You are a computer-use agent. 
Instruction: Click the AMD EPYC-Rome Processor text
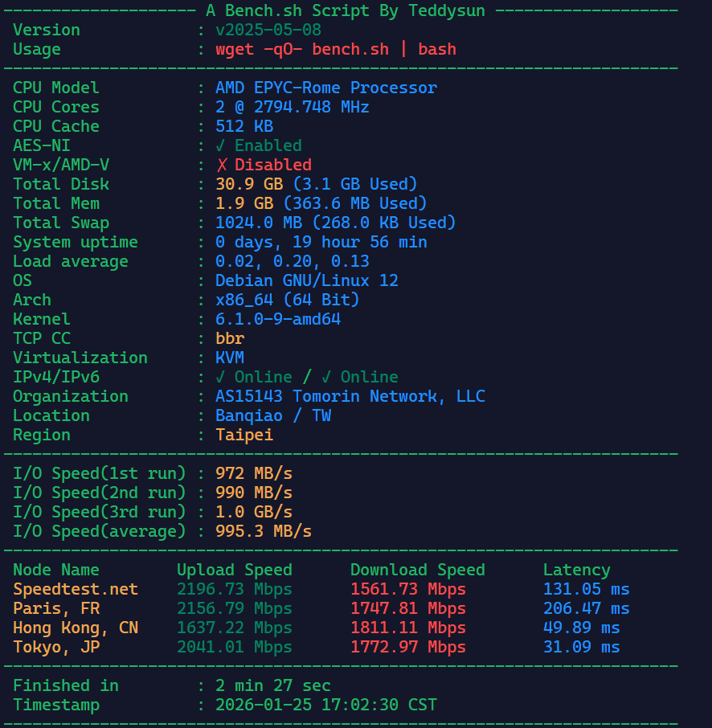pos(325,88)
